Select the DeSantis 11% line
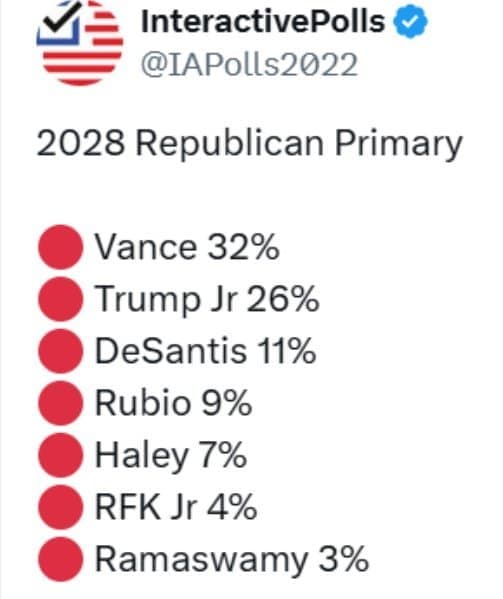Screen dimensions: 503x599 click(205, 351)
